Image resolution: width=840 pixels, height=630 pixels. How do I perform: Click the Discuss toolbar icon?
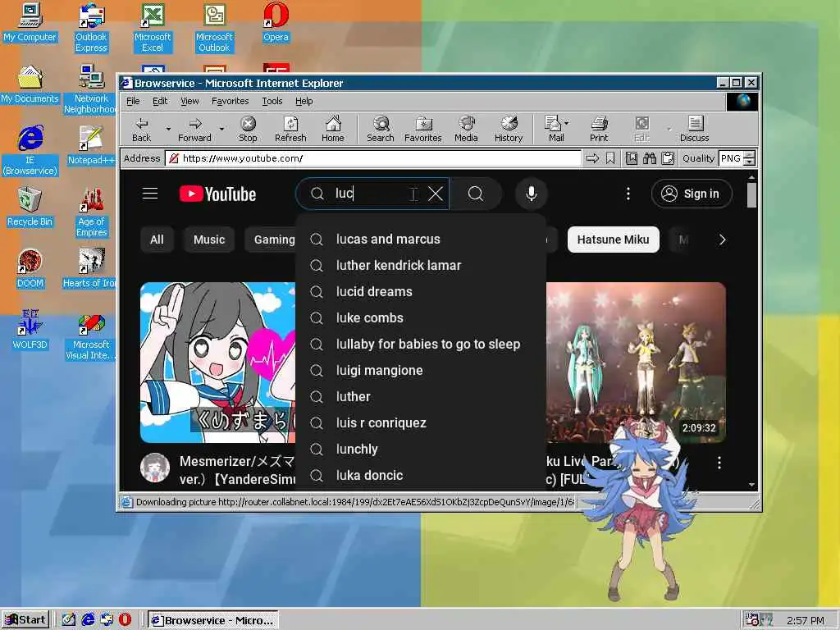[694, 129]
